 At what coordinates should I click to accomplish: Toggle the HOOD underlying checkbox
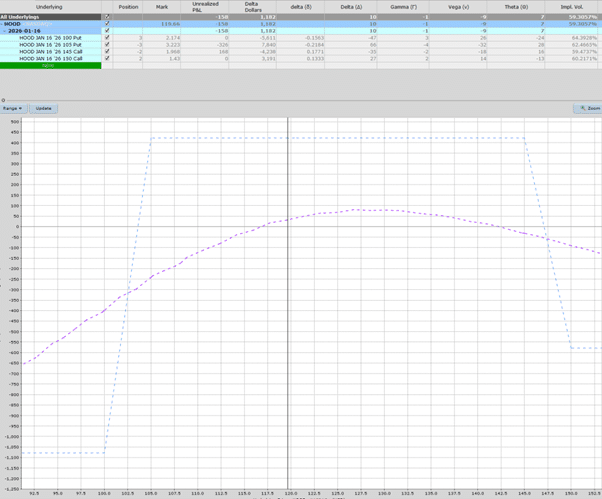[107, 24]
